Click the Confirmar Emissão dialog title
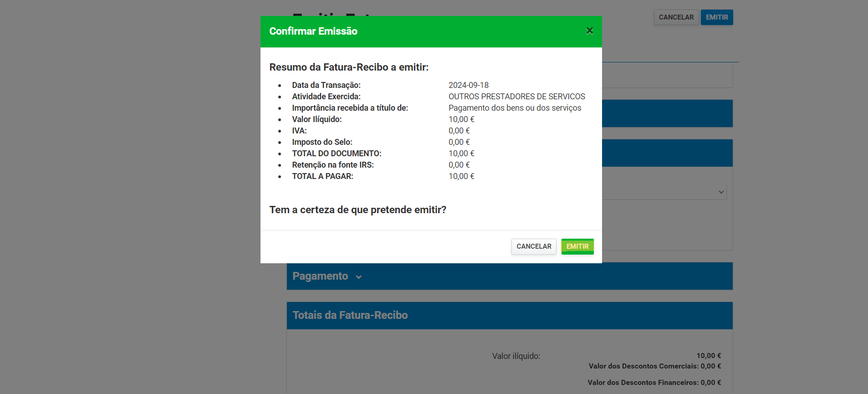868x394 pixels. [313, 31]
